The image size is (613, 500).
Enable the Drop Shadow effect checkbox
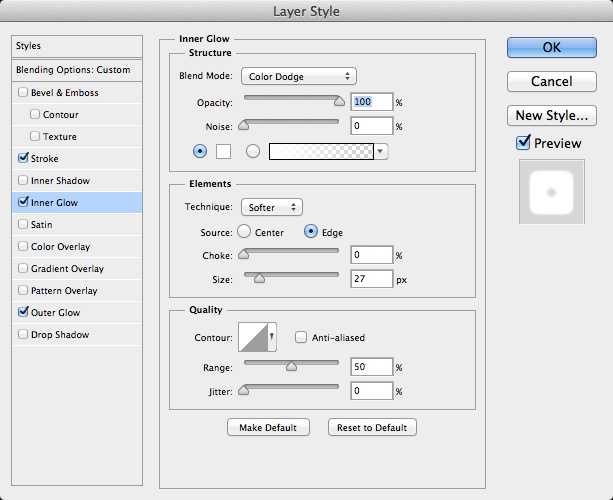click(24, 335)
